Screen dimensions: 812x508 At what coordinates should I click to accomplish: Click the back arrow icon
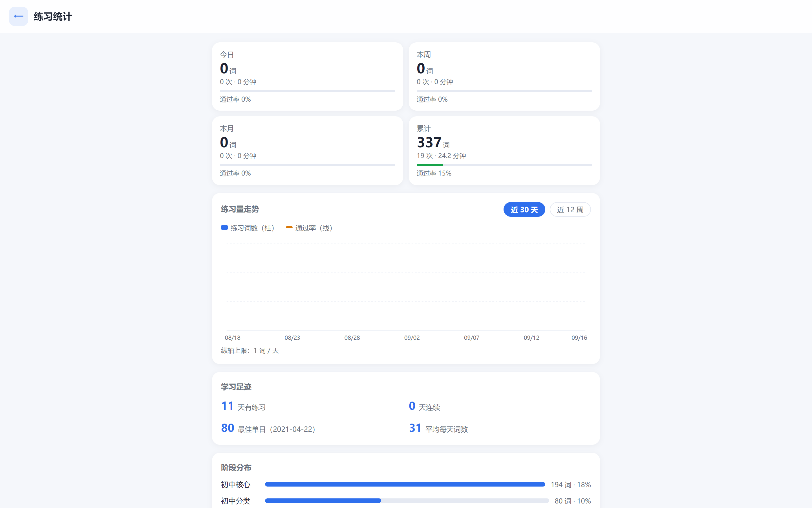pos(18,16)
